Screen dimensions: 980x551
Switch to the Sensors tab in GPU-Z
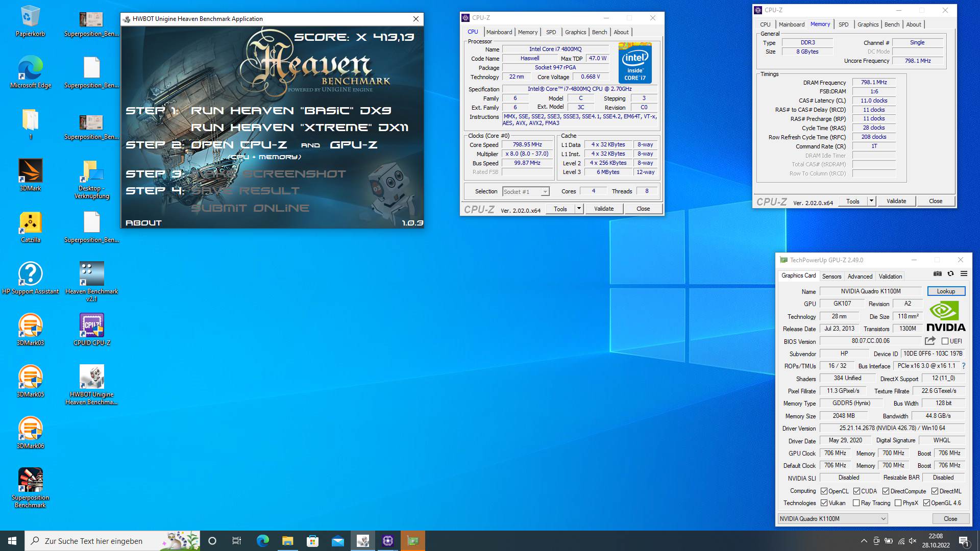pos(831,277)
